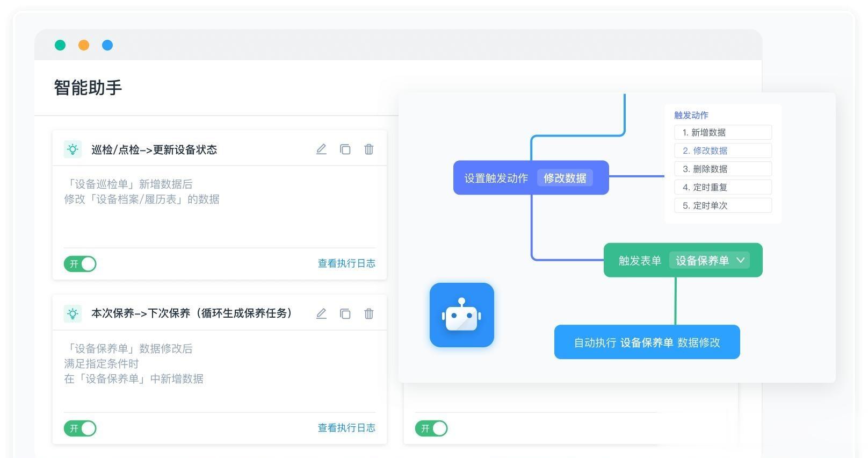Turn off the 巡检/点检->更新设备状态 switch
868x458 pixels.
(x=80, y=264)
